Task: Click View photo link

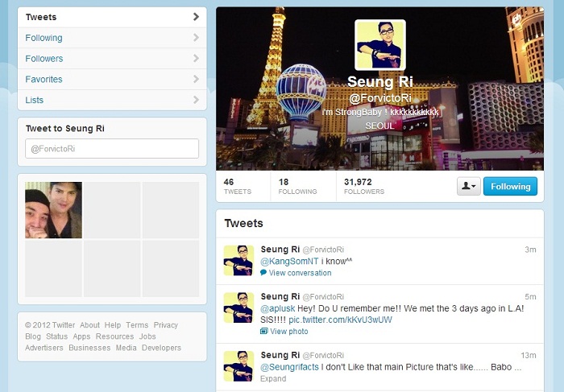Action: tap(289, 332)
